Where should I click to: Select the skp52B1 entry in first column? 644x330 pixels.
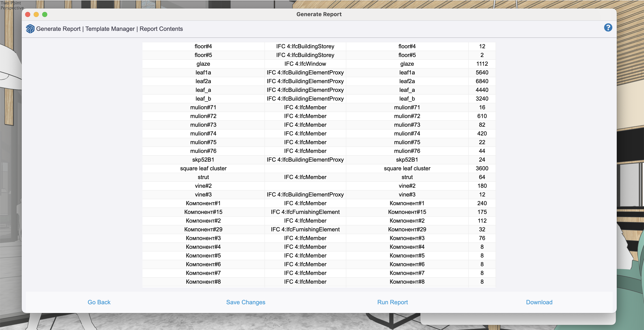tap(203, 160)
